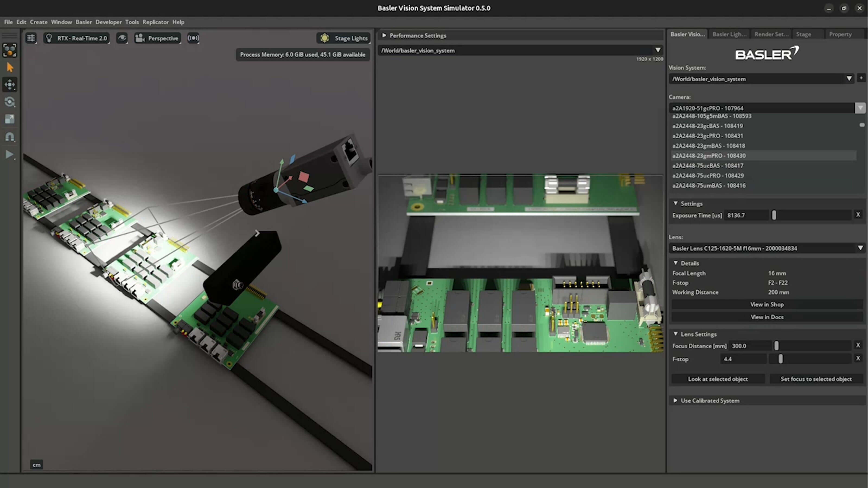Image resolution: width=868 pixels, height=488 pixels.
Task: Click the camera list scrollbar handle
Action: [862, 125]
